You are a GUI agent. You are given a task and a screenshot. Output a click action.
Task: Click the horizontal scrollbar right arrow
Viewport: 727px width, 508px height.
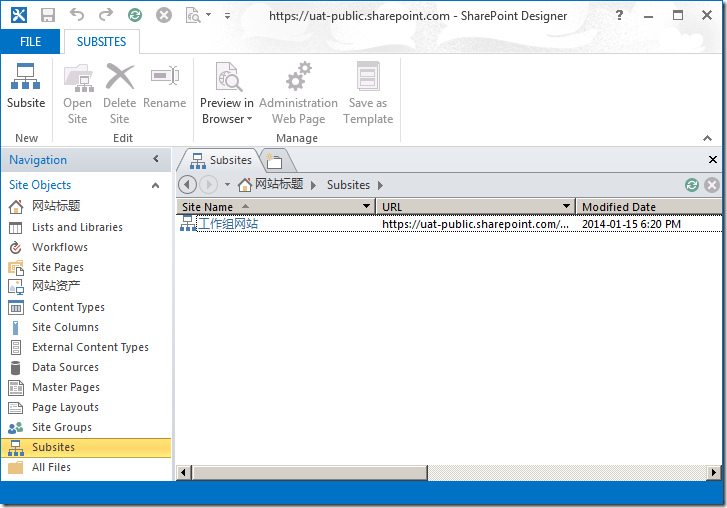pos(714,472)
